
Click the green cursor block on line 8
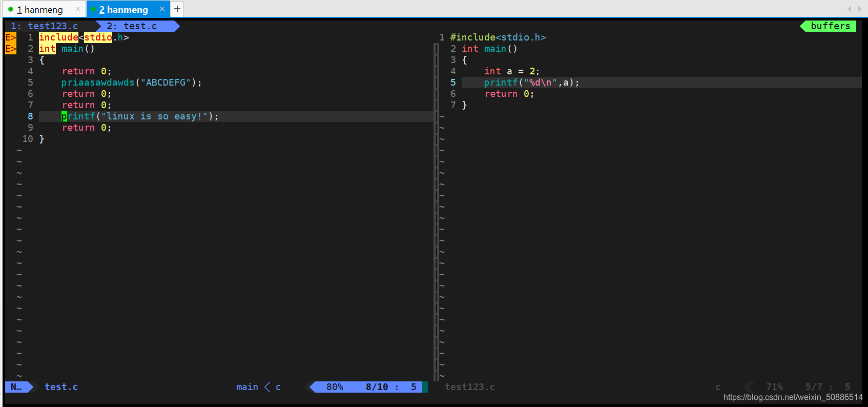click(x=64, y=116)
